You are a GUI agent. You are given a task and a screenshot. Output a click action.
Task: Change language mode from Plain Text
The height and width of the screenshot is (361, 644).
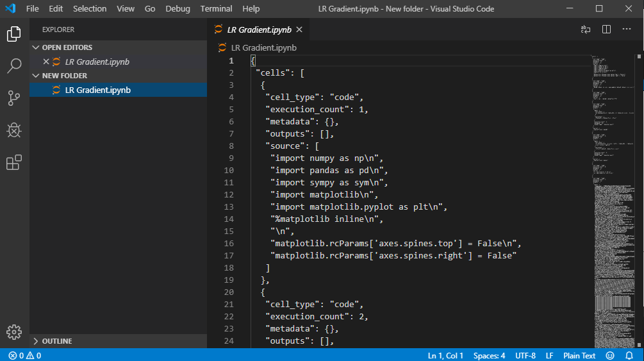click(579, 355)
